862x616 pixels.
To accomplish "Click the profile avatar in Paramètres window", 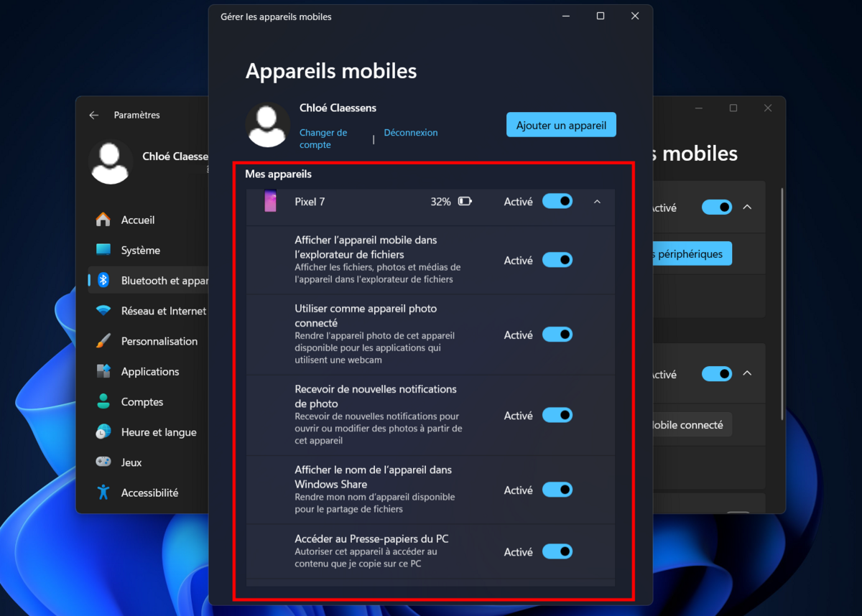I will (x=111, y=162).
